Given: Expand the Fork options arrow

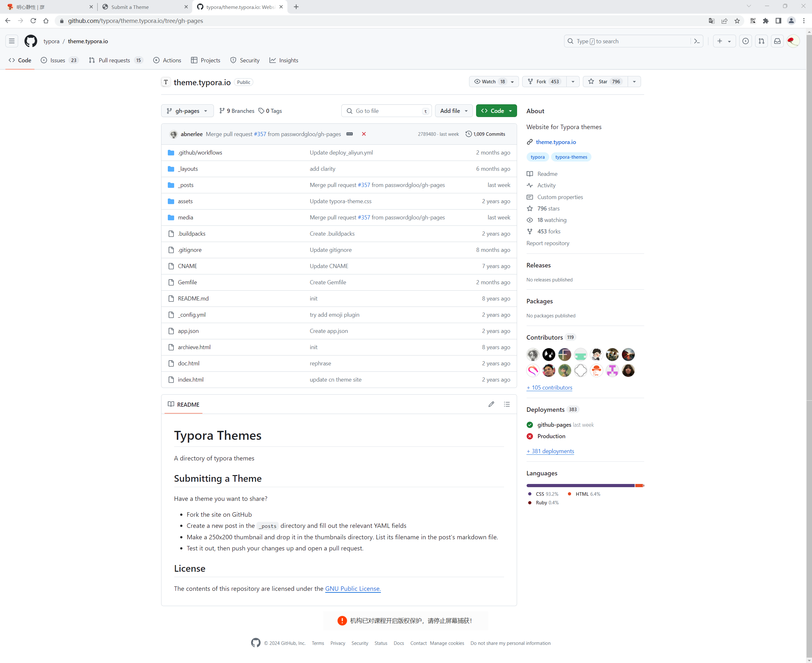Looking at the screenshot, I should tap(573, 81).
